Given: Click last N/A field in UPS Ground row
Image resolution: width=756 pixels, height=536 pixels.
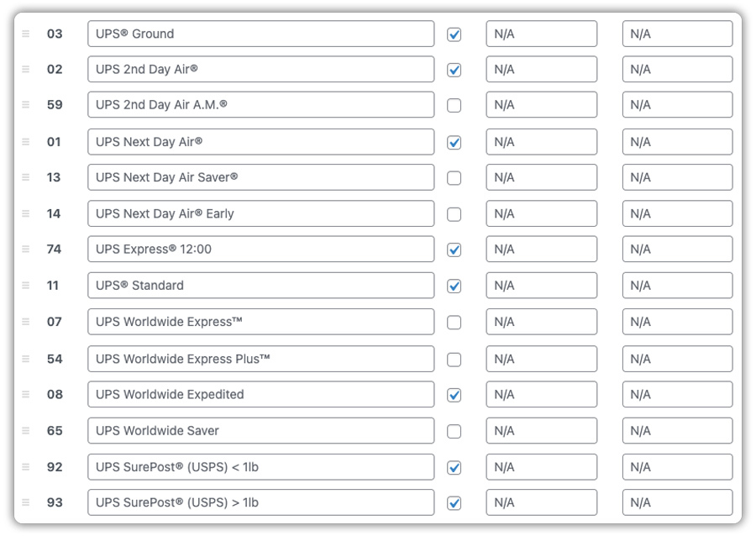Looking at the screenshot, I should [x=677, y=34].
